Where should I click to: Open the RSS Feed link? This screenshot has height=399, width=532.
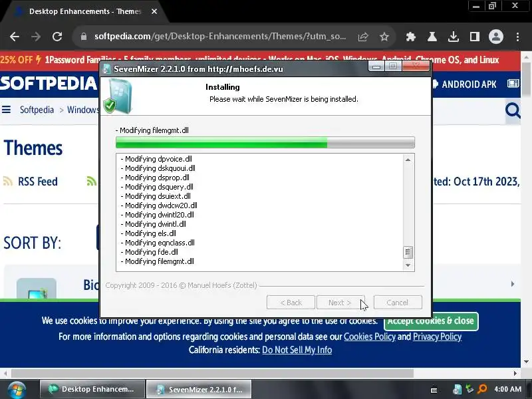(x=38, y=182)
